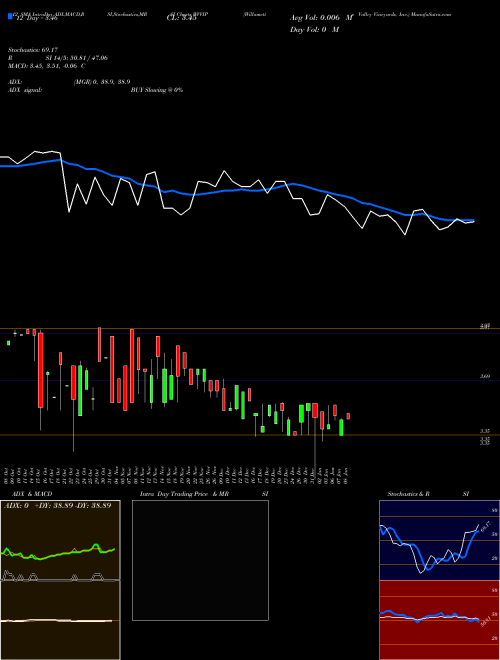500x660 pixels.
Task: Click the 'Stochastics & R' panel title
Action: coord(408,494)
